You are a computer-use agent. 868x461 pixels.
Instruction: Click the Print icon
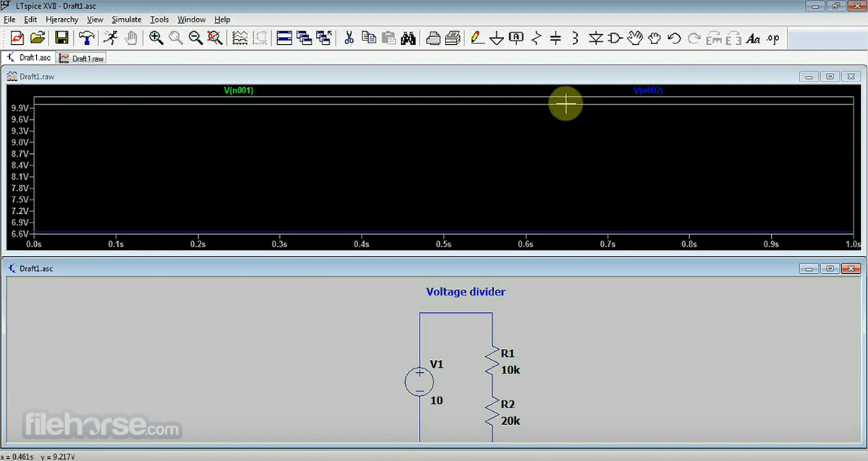tap(453, 38)
